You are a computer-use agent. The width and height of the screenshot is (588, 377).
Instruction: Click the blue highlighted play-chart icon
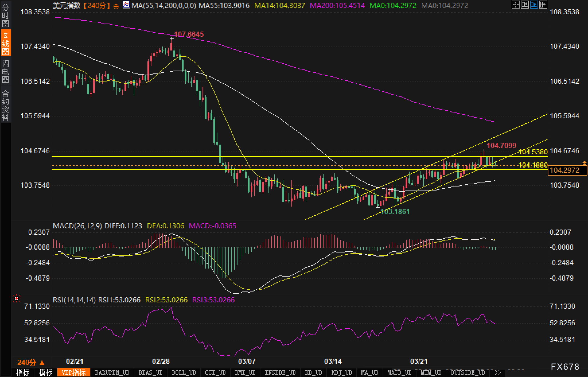tap(534, 5)
